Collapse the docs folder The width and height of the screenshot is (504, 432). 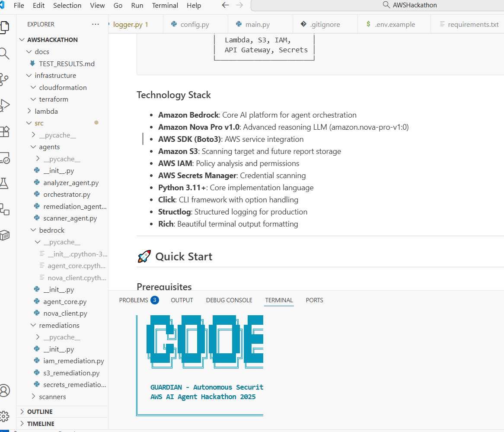[62, 52]
